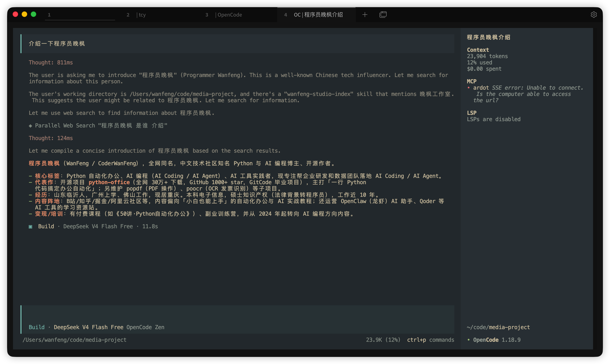Click the green fullscreen window button
This screenshot has width=610, height=364.
[34, 14]
